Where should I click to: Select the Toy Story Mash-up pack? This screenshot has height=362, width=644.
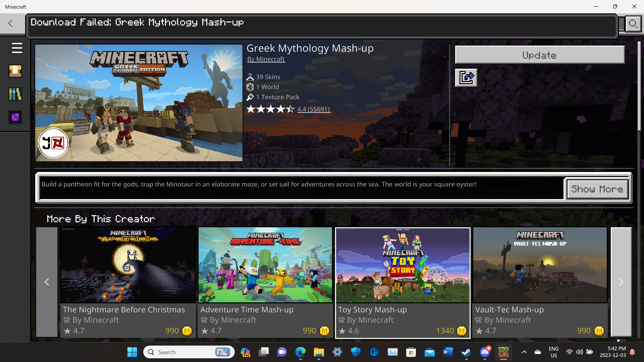pos(402,282)
